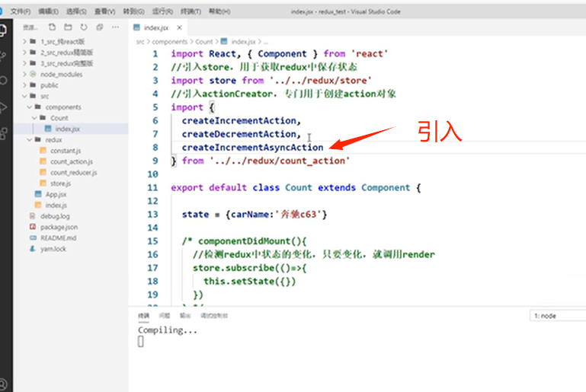Click the count_reducer.js file icon
The height and width of the screenshot is (392, 586).
(43, 172)
